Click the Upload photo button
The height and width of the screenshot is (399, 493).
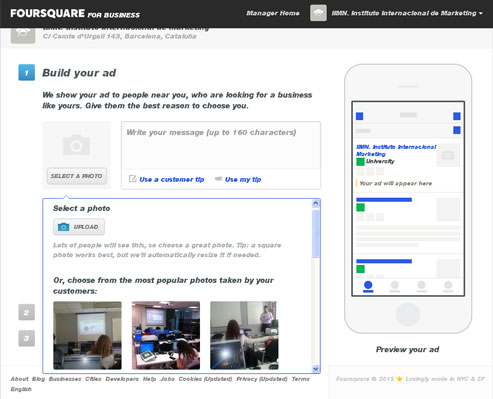tap(79, 227)
